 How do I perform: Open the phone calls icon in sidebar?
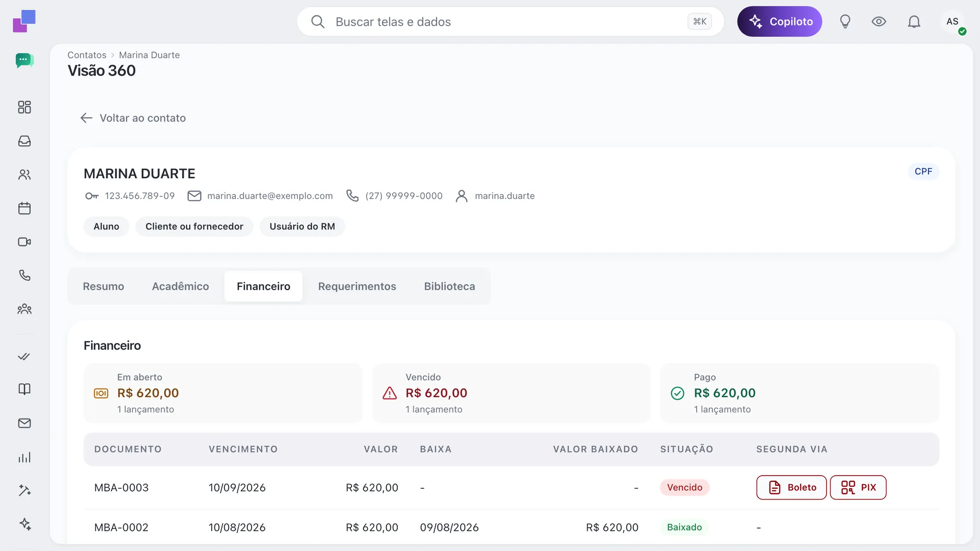tap(24, 275)
